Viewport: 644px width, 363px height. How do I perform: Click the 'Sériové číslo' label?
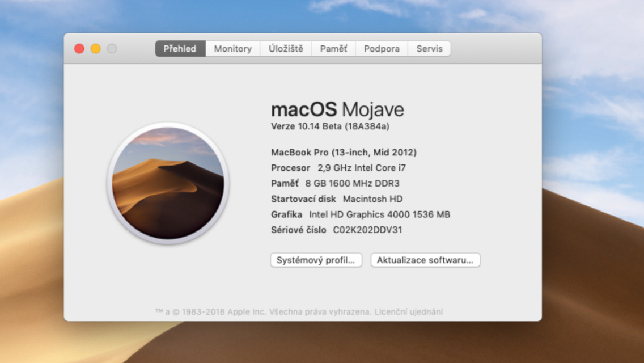pyautogui.click(x=299, y=230)
